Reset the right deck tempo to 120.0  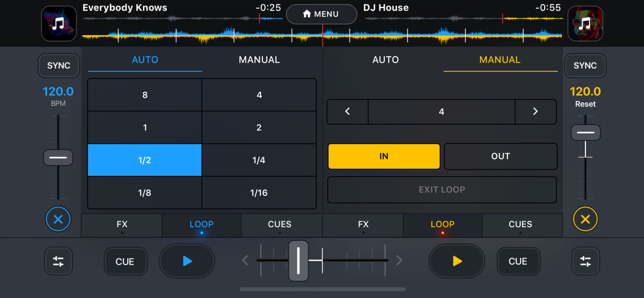585,104
